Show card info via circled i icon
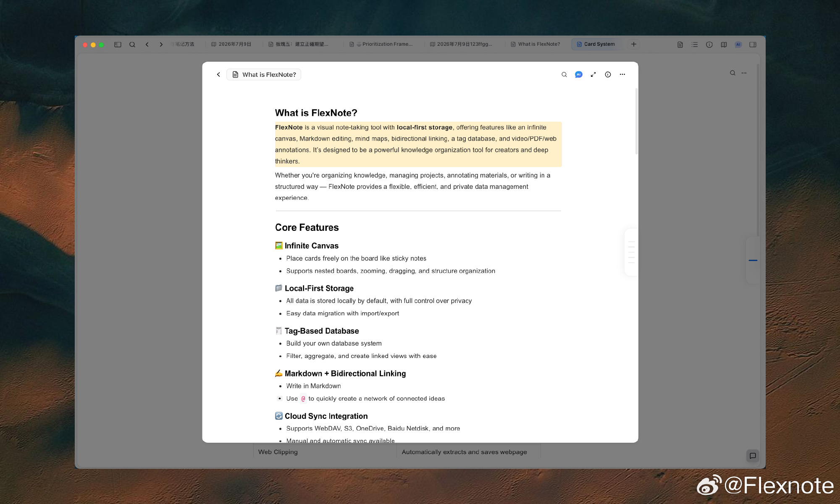 608,75
